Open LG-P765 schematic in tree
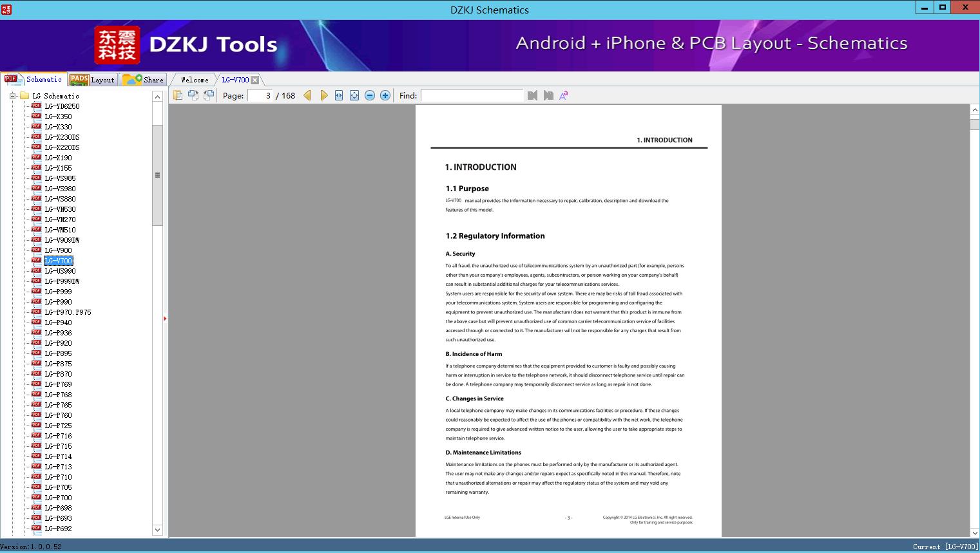This screenshot has height=553, width=980. tap(58, 405)
